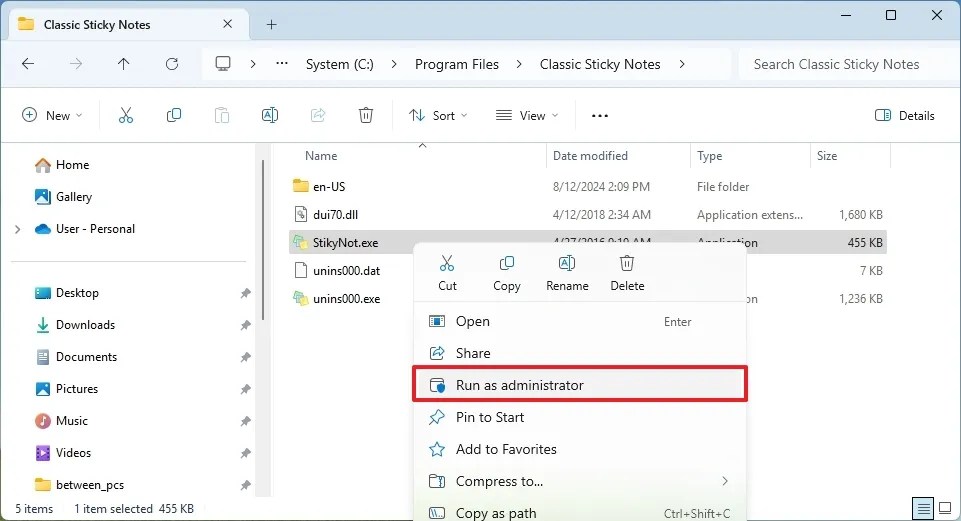Viewport: 961px width, 521px height.
Task: Click the System (C:) breadcrumb
Action: coord(340,64)
